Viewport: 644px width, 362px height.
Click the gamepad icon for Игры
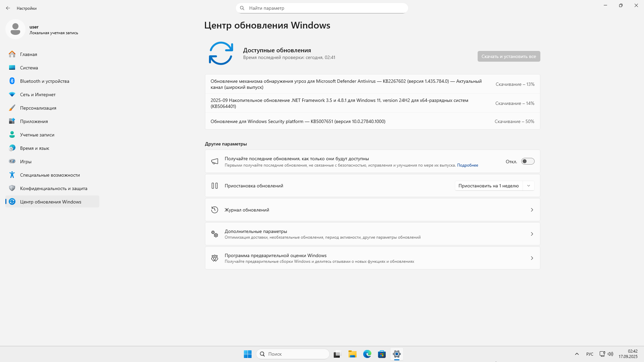click(12, 161)
